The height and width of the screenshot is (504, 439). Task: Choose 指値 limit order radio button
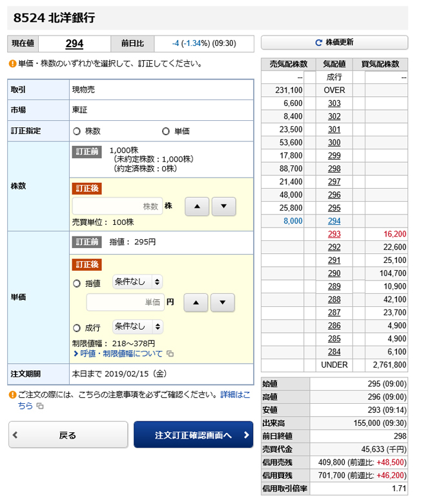76,284
